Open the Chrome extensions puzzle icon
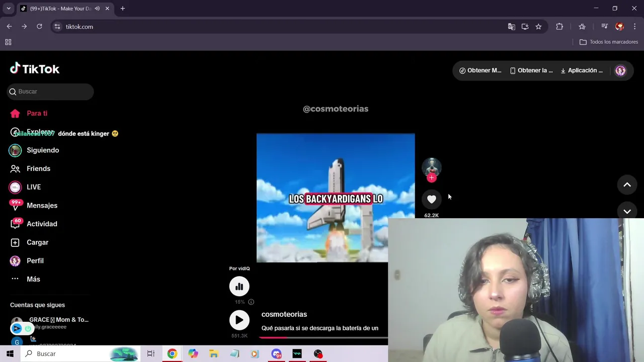The width and height of the screenshot is (644, 362). pyautogui.click(x=559, y=27)
